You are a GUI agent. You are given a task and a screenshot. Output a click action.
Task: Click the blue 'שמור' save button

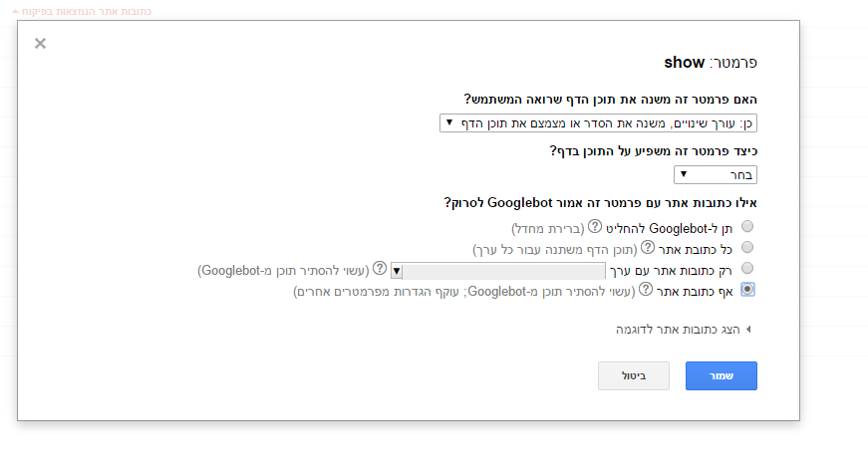pos(722,376)
